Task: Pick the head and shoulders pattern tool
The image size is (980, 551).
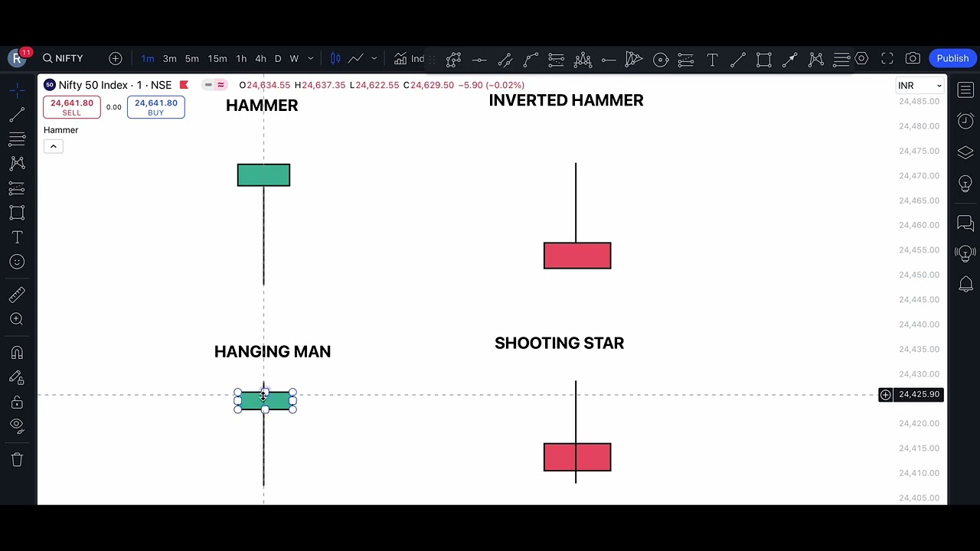Action: click(583, 59)
